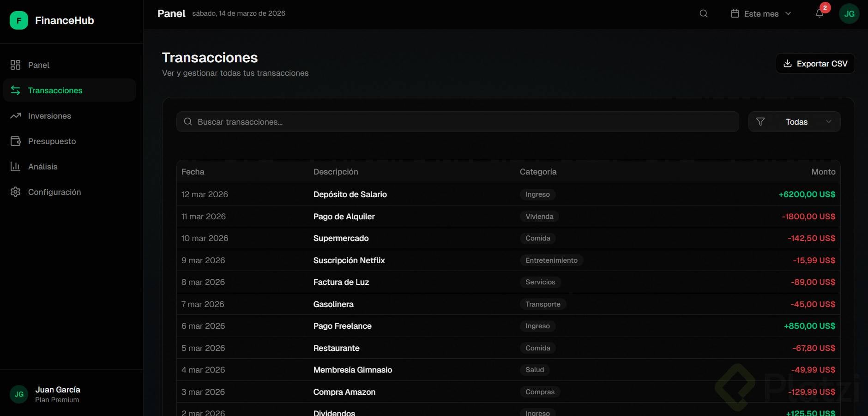Viewport: 868px width, 416px height.
Task: Go to Panel in the sidebar
Action: [x=70, y=65]
